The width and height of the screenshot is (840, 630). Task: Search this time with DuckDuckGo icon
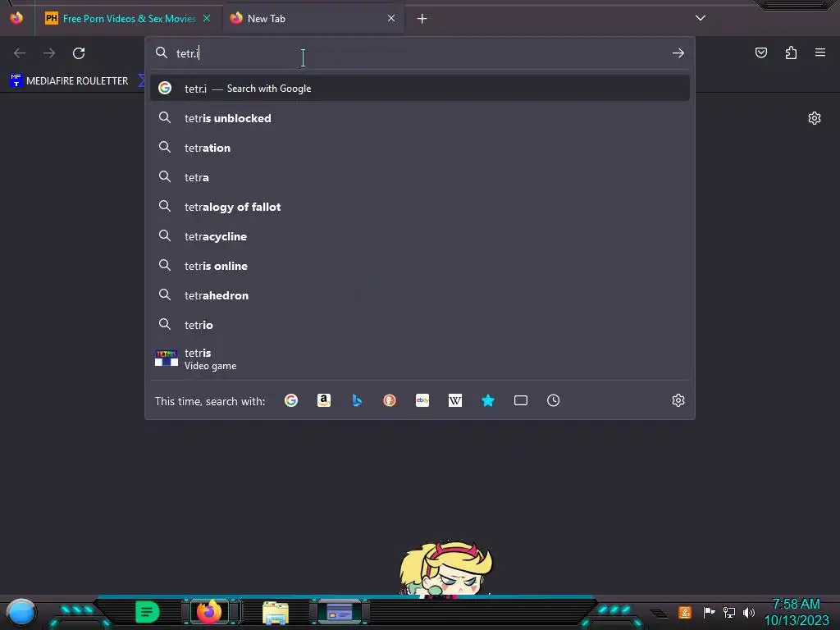click(390, 400)
